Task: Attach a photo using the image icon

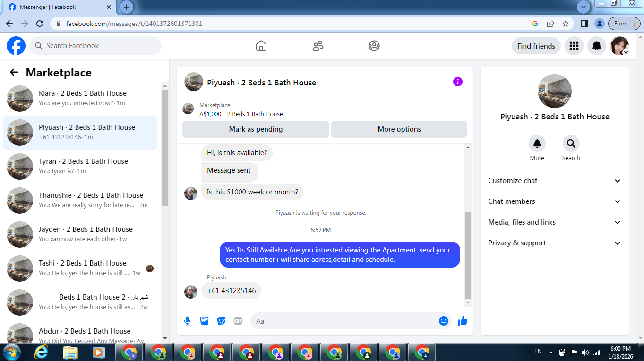Action: pos(204,321)
